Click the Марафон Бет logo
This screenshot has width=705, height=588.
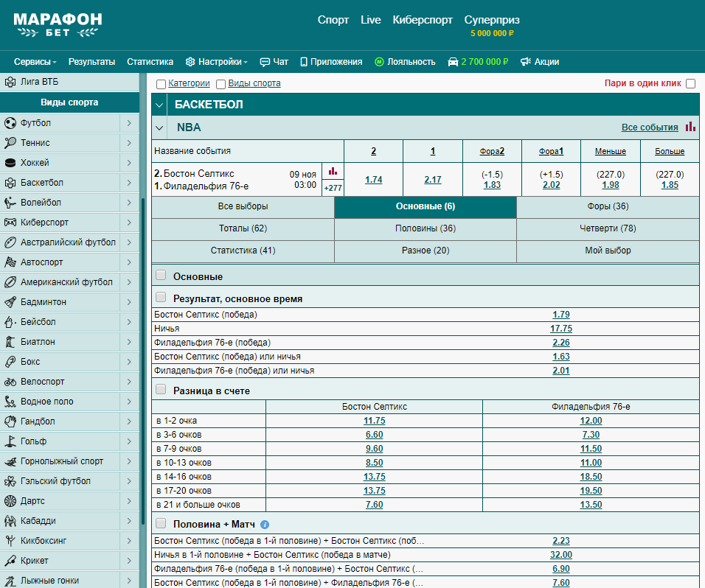58,25
